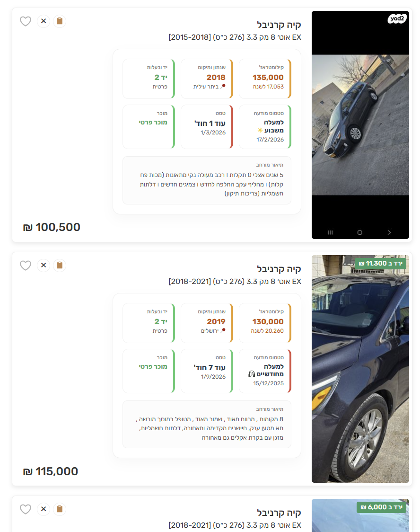The image size is (420, 532).
Task: Click the 100,500 ₪ price
Action: [52, 227]
